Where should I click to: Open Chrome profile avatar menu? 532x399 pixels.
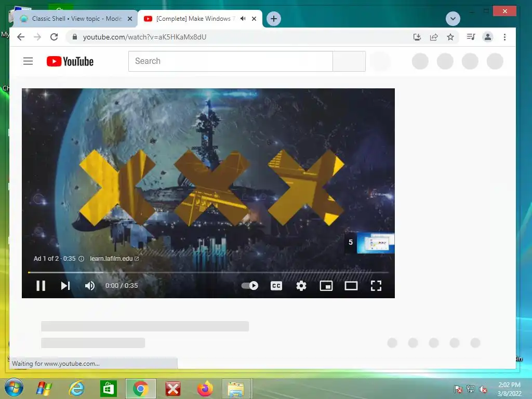pos(487,37)
